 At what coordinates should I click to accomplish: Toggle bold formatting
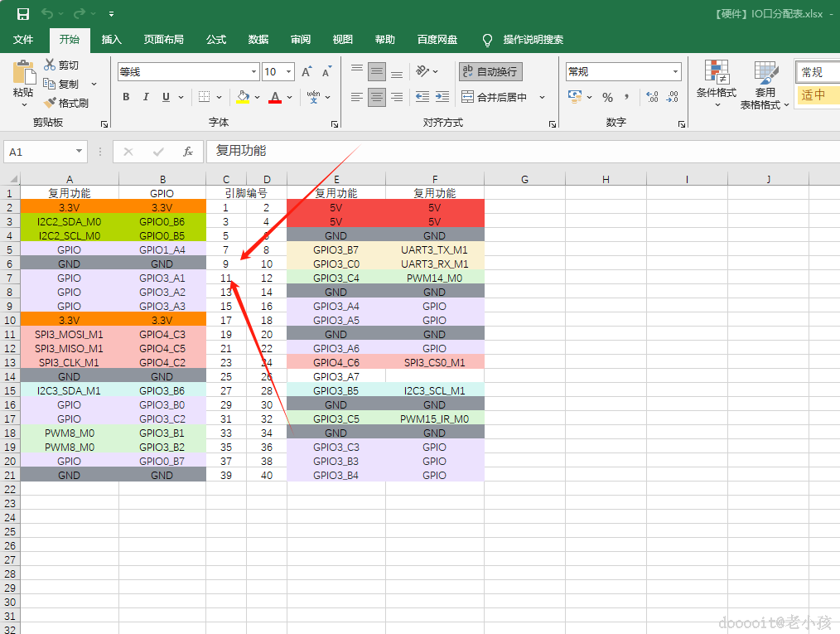click(127, 97)
